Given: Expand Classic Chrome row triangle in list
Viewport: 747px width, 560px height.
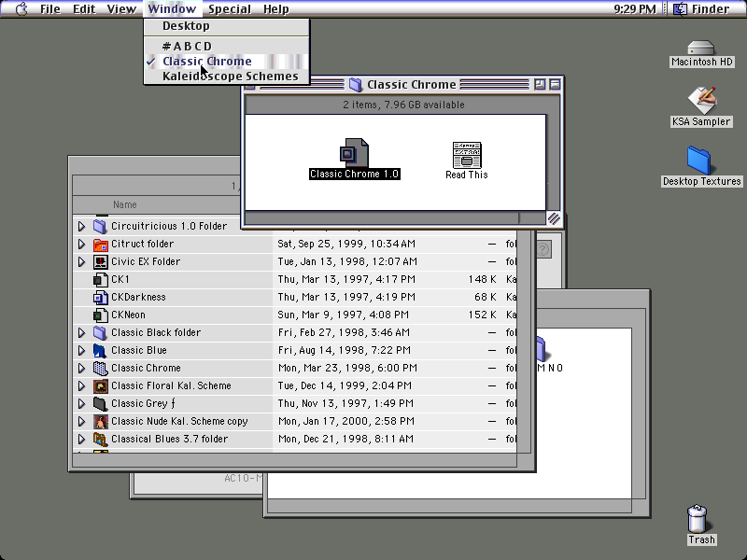Looking at the screenshot, I should click(x=81, y=368).
